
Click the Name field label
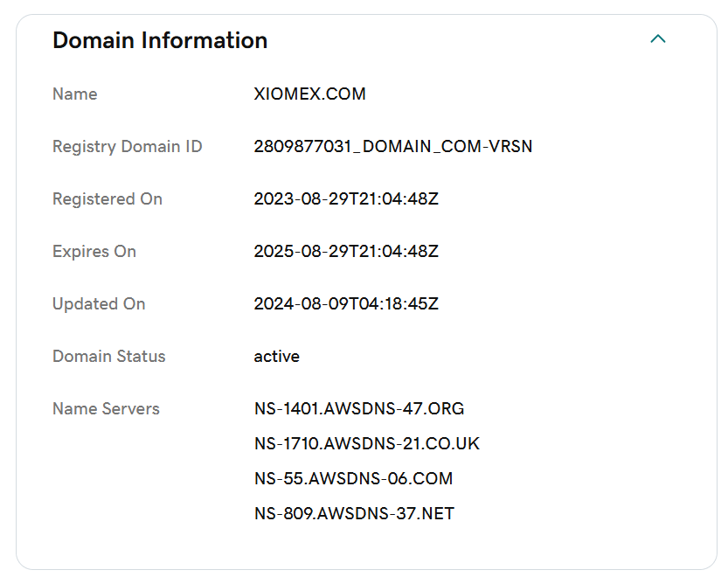75,94
